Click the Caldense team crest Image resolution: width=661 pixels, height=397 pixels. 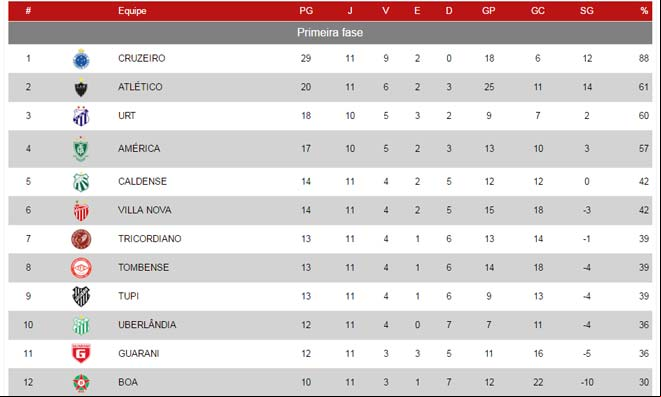[x=81, y=182]
